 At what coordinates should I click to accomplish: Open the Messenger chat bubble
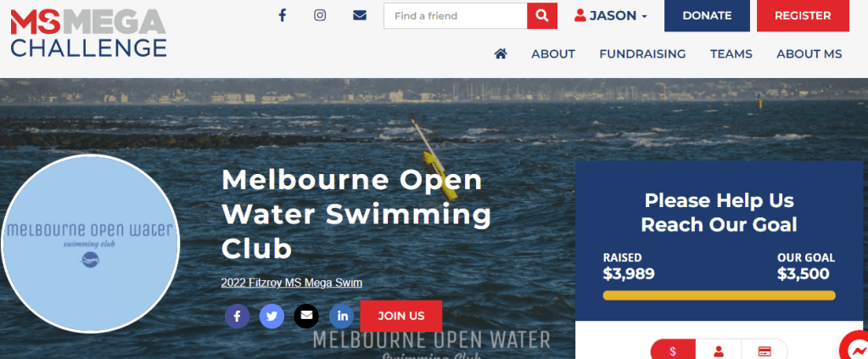[x=855, y=348]
